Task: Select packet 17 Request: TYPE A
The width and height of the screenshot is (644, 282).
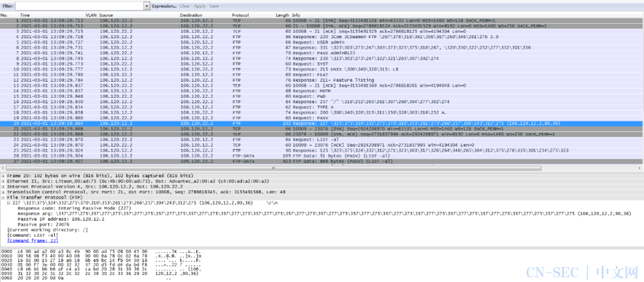Action: point(322,107)
